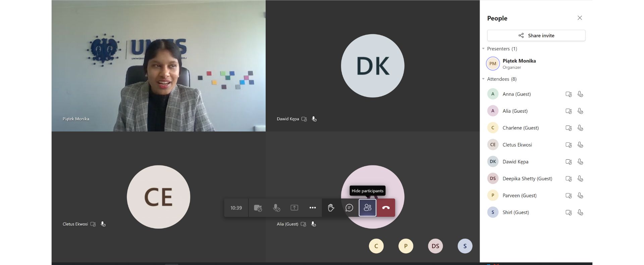Click the DS overflow participant avatar

click(435, 246)
